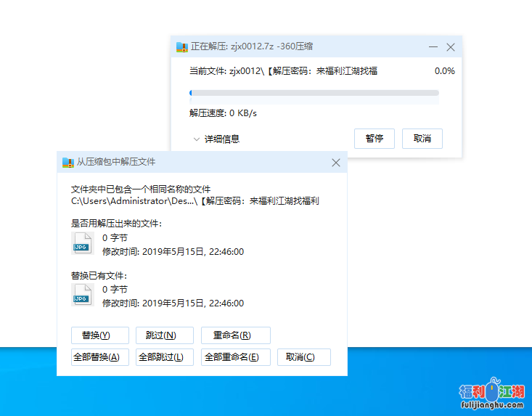Screen dimensions: 532x416
Task: Click the archive icon in the 从压缩包中解压文件 title bar
Action: coord(68,163)
